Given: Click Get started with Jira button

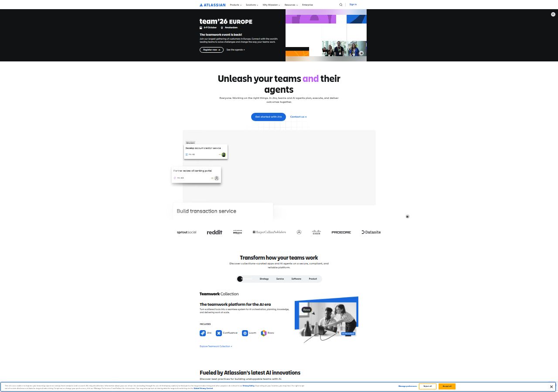Looking at the screenshot, I should pos(269,117).
